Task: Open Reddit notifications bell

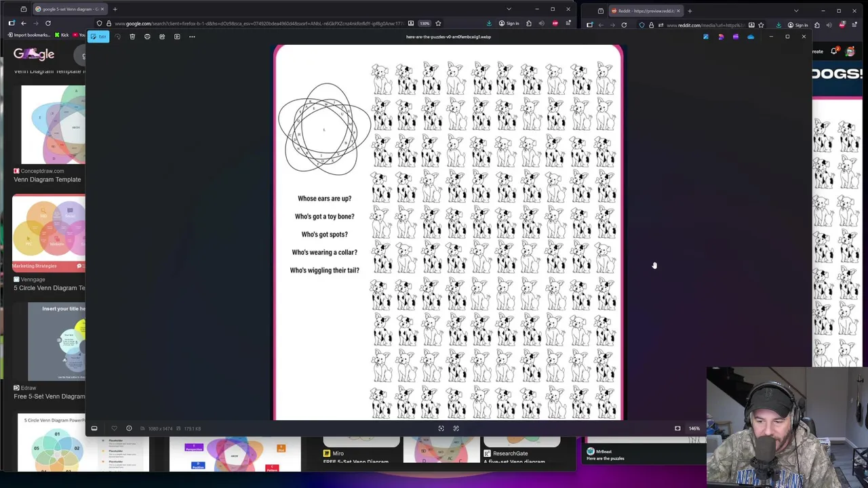Action: (834, 52)
